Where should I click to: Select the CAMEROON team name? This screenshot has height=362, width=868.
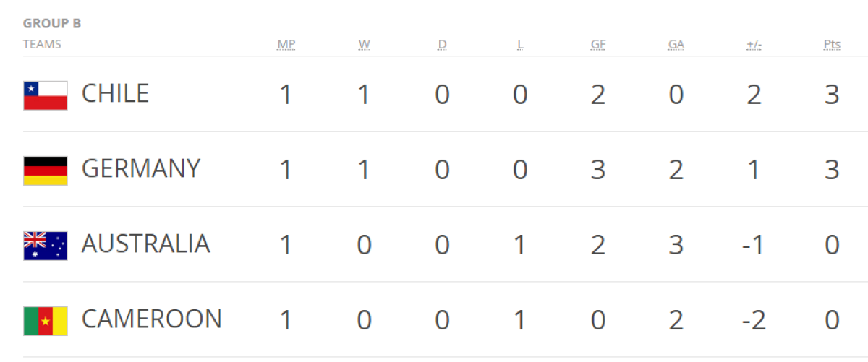[151, 319]
